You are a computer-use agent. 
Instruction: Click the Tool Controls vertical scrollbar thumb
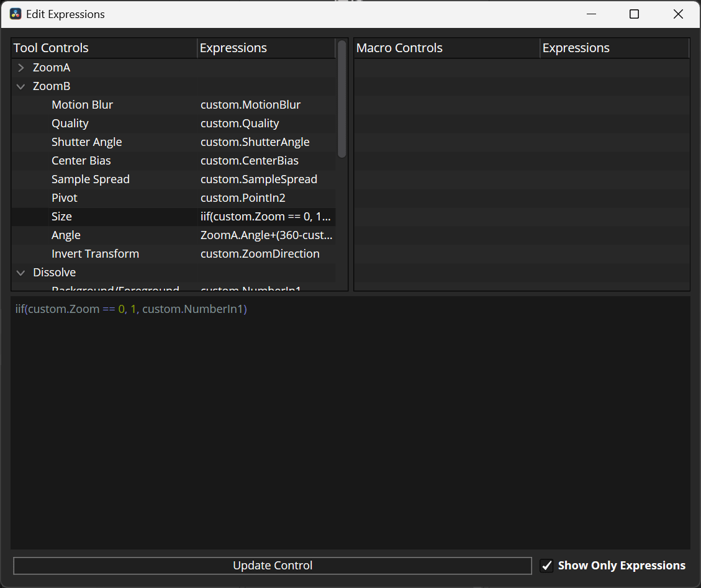pos(341,99)
